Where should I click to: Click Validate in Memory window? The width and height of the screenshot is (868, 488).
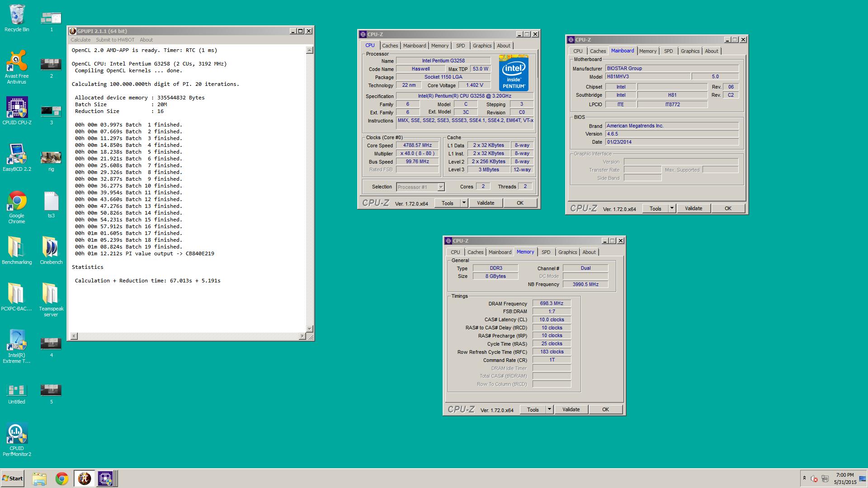coord(571,410)
